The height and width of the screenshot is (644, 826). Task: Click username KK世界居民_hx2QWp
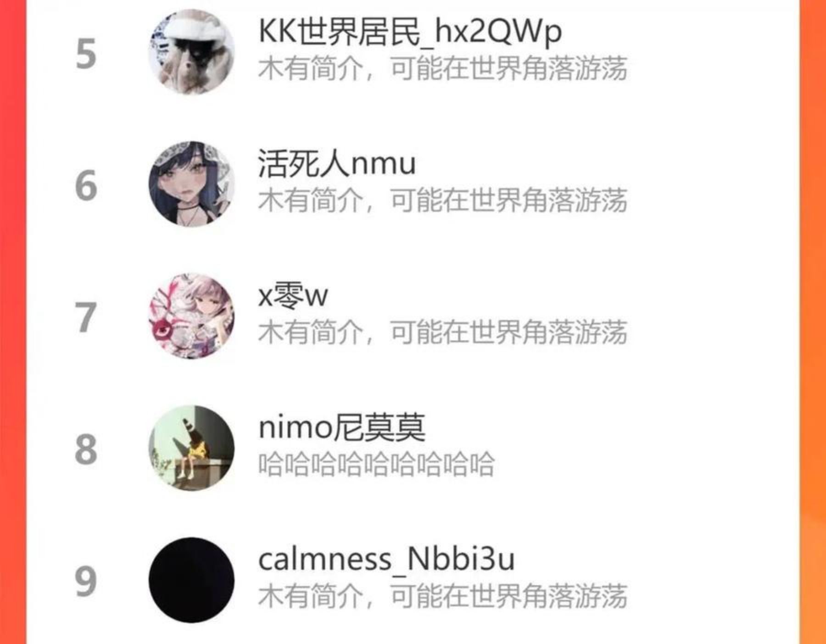click(410, 32)
